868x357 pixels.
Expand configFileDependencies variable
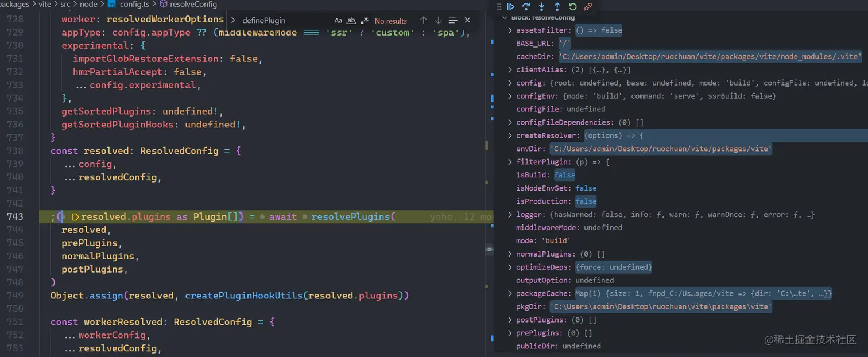(x=510, y=123)
